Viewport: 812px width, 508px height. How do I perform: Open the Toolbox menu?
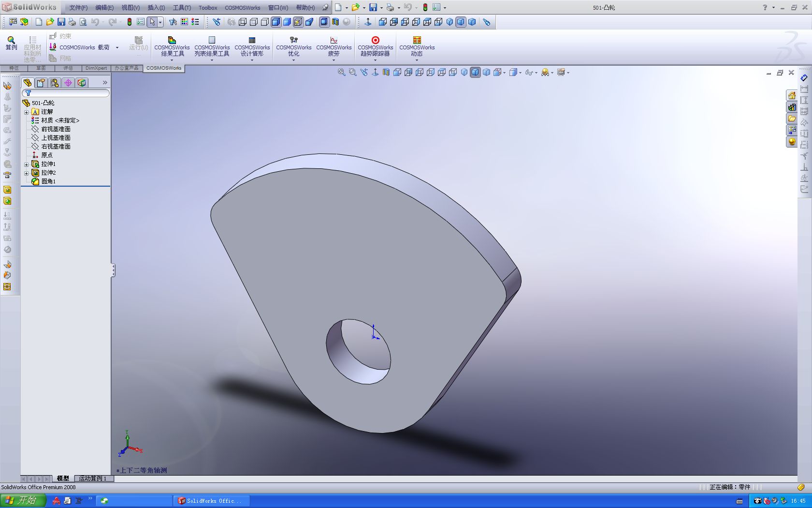[208, 8]
